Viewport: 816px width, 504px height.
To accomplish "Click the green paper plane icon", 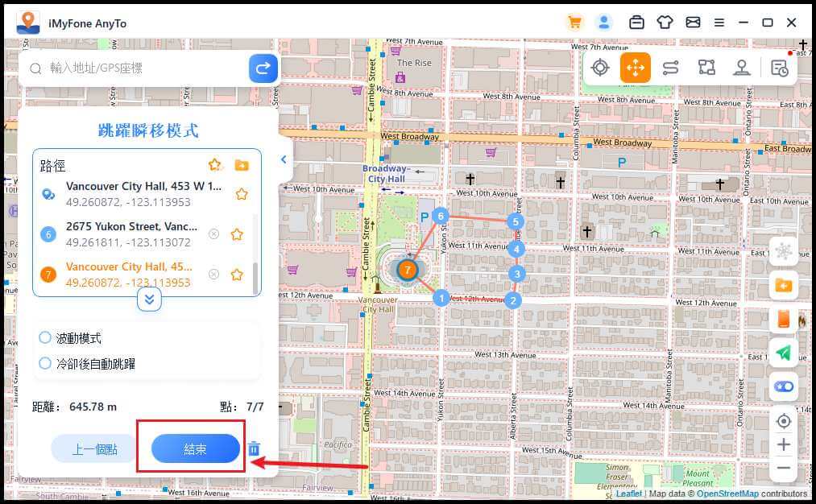I will pyautogui.click(x=784, y=353).
